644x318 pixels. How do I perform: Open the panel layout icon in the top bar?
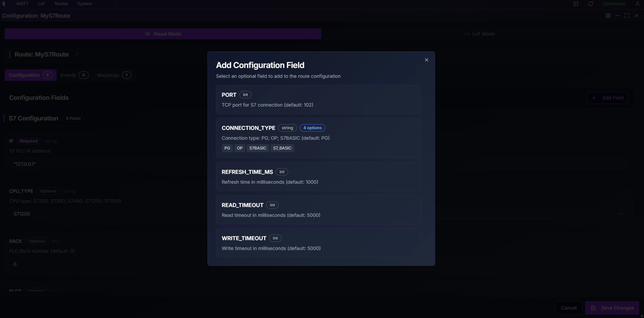575,3
